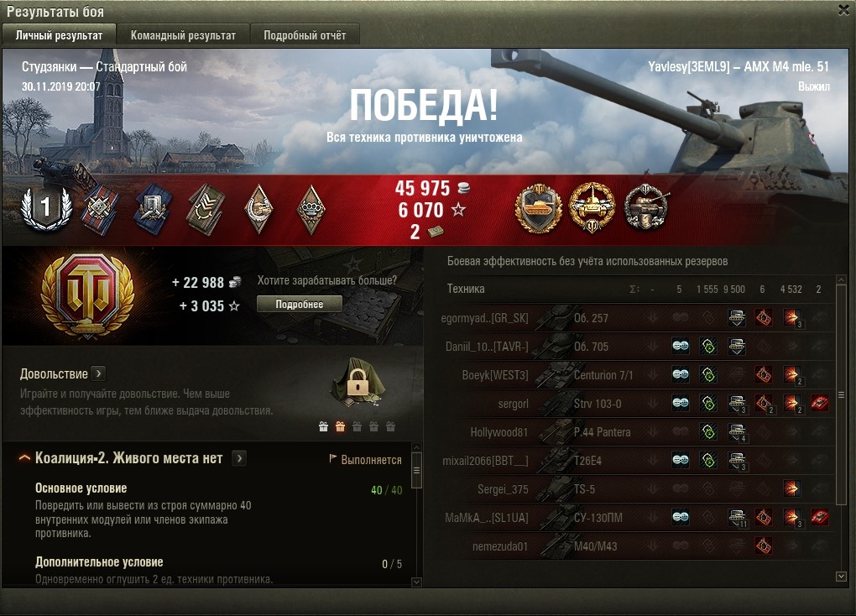Viewport: 856px width, 616px height.
Task: Click the damage icon in Sergei_375 row
Action: (791, 488)
